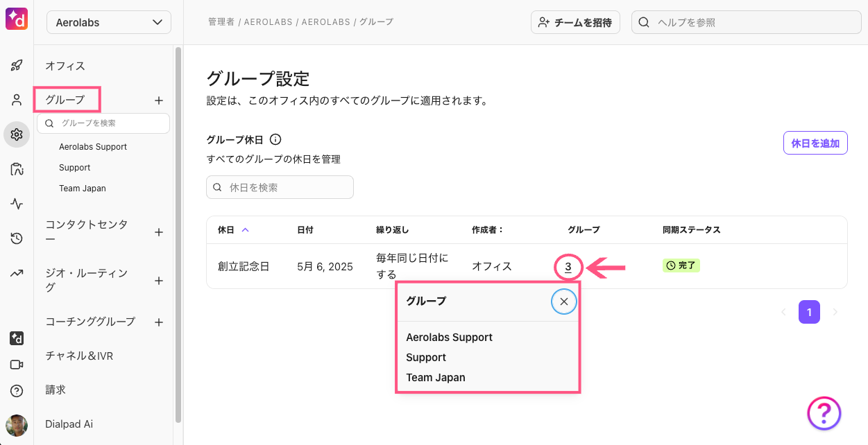Open the purple help bubble button
Viewport: 868px width, 445px height.
click(824, 414)
